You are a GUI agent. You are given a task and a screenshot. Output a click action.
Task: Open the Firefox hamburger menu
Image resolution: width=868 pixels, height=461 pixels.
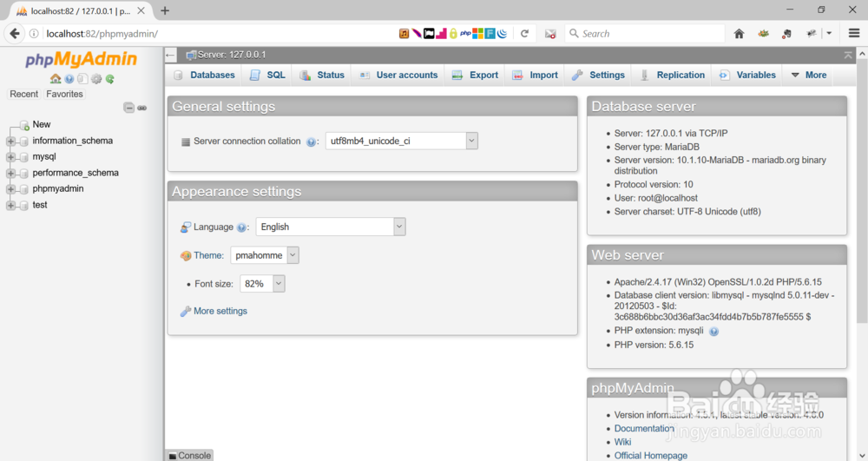[x=854, y=34]
